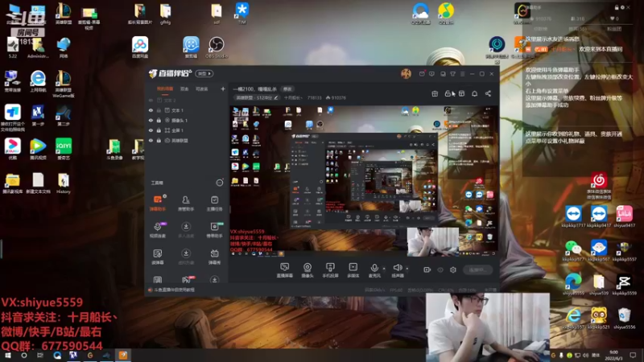644x362 pixels.
Task: Edit the 英雄联盟 category chip with pencil
Action: click(x=256, y=97)
